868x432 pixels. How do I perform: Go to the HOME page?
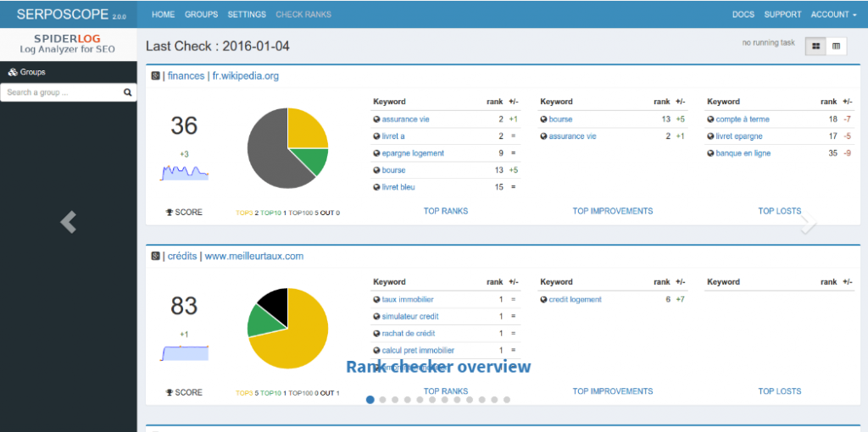[164, 14]
